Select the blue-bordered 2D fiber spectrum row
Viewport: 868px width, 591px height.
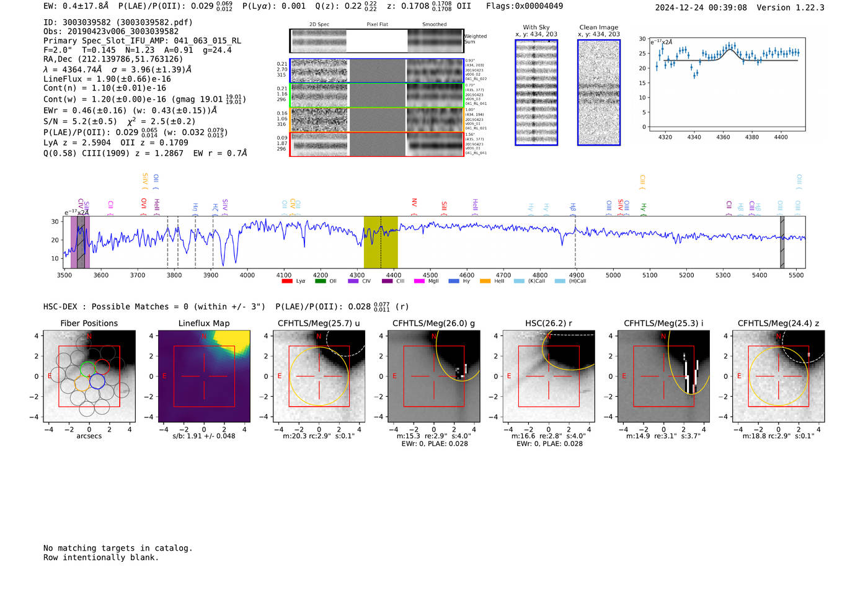377,71
